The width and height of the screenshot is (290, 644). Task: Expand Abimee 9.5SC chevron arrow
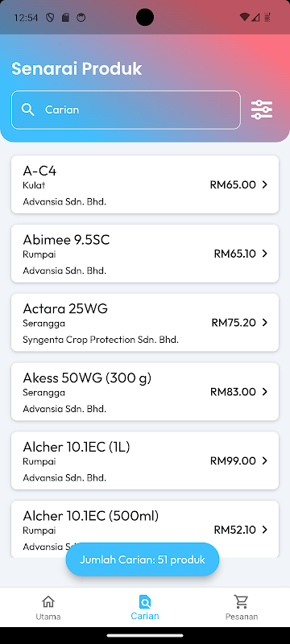(265, 254)
